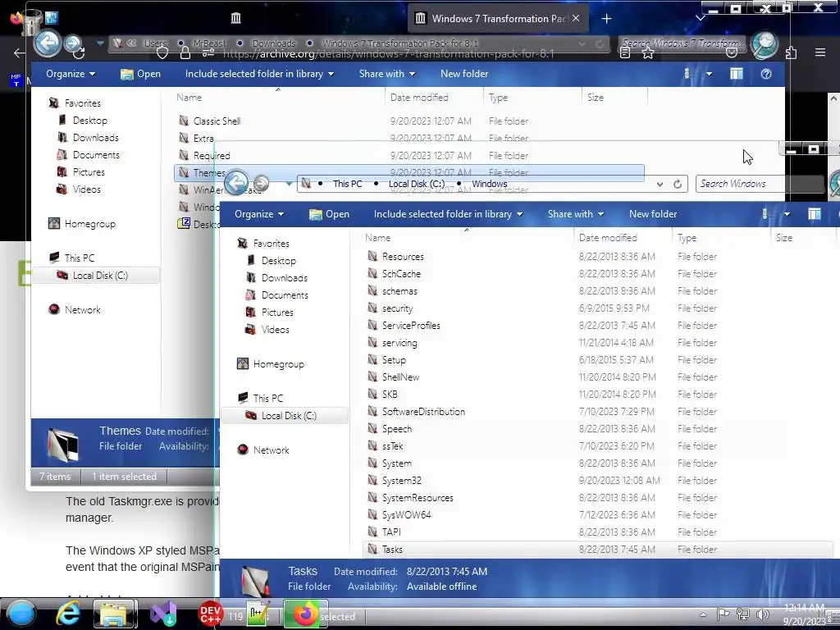Open the Share with menu in the front window
840x630 pixels.
click(x=576, y=214)
